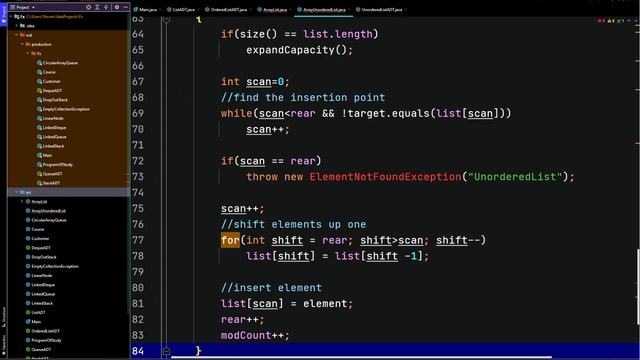640x360 pixels.
Task: Select LinearNode class under out/production
Action: point(53,118)
